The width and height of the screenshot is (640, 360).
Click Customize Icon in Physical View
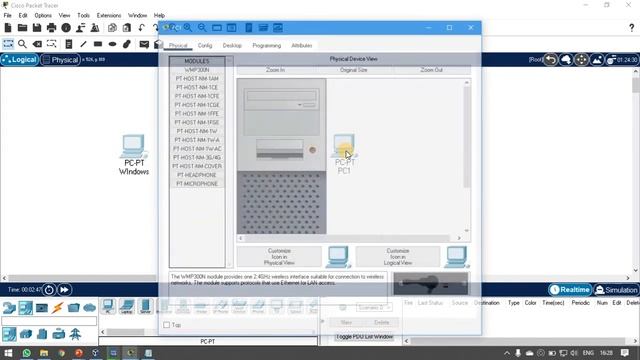[279, 257]
